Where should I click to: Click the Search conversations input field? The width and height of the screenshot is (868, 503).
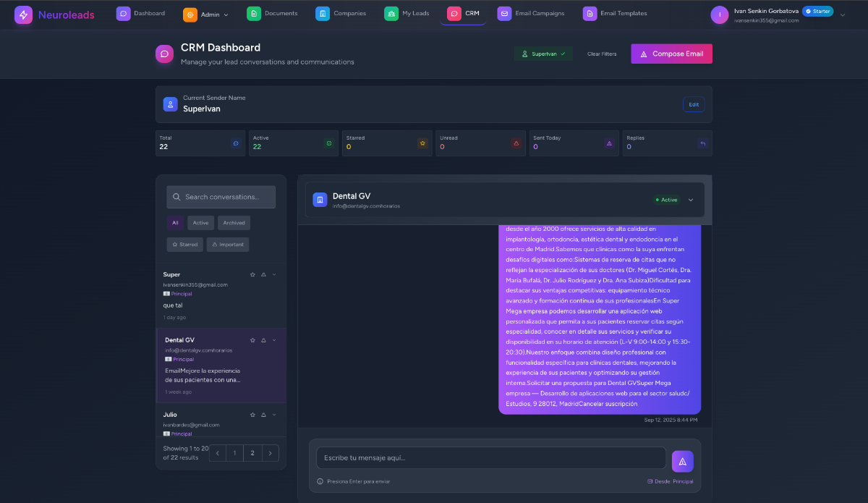coord(221,197)
